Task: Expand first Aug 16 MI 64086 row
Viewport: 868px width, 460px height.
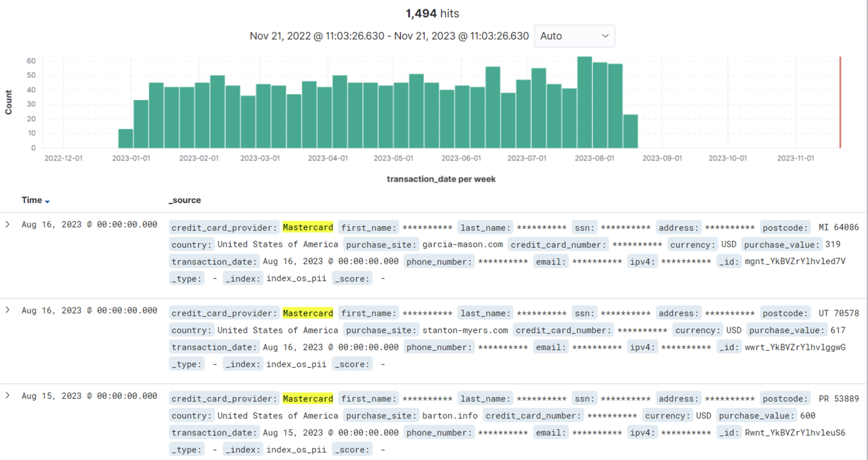Action: [8, 224]
